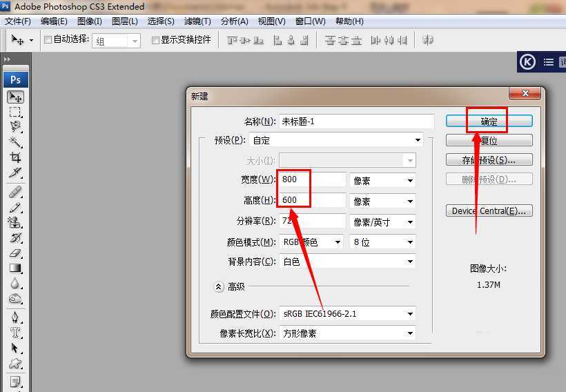Click distribute bottom edges icon
Screen dimensions: 566x392
[x=356, y=40]
